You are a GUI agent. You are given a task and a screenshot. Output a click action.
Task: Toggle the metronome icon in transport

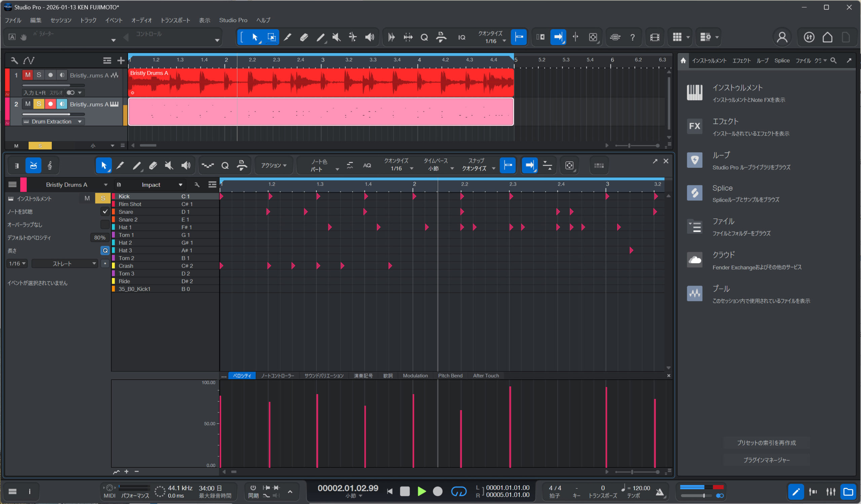pyautogui.click(x=660, y=492)
